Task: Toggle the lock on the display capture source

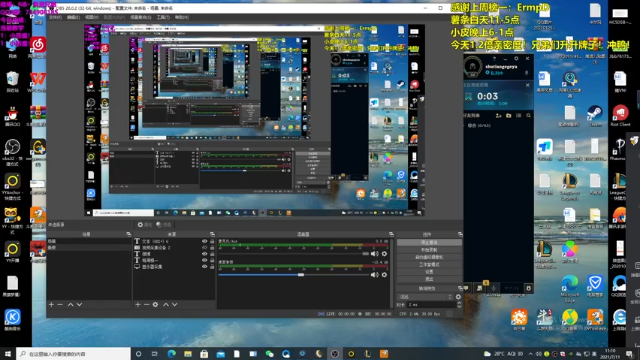Action: click(212, 267)
